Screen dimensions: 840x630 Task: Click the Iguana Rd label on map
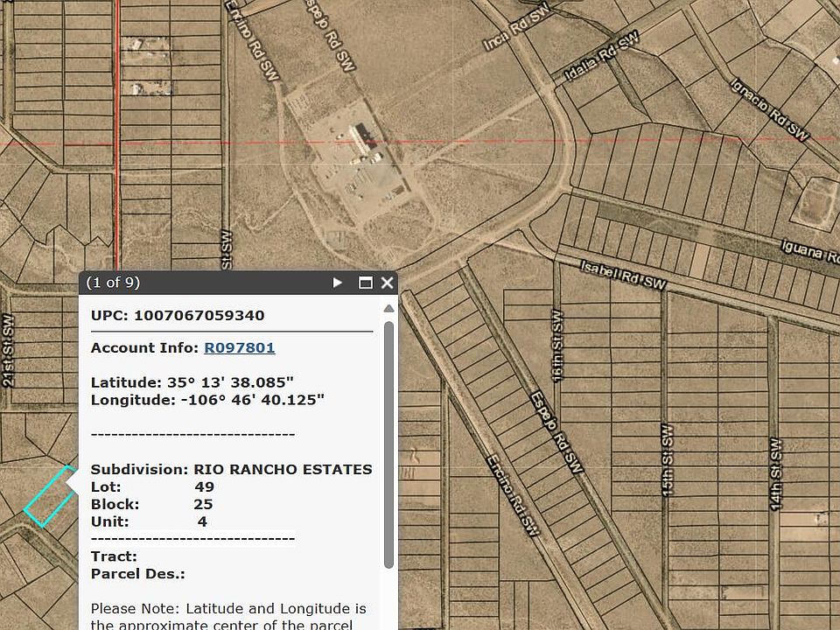click(810, 252)
